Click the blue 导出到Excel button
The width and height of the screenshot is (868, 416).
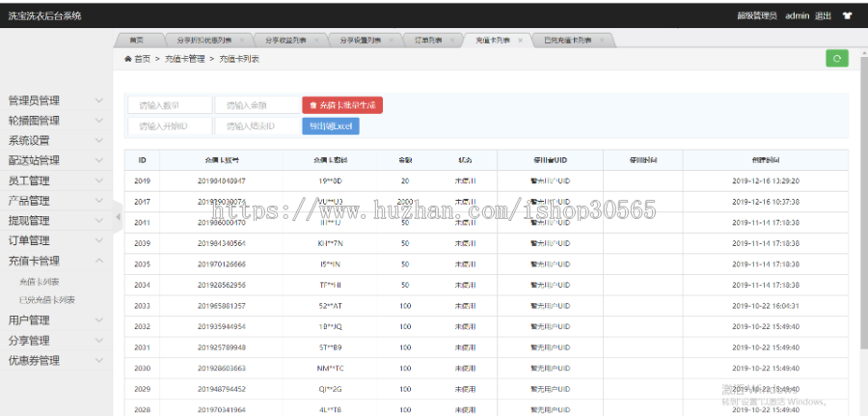[331, 126]
